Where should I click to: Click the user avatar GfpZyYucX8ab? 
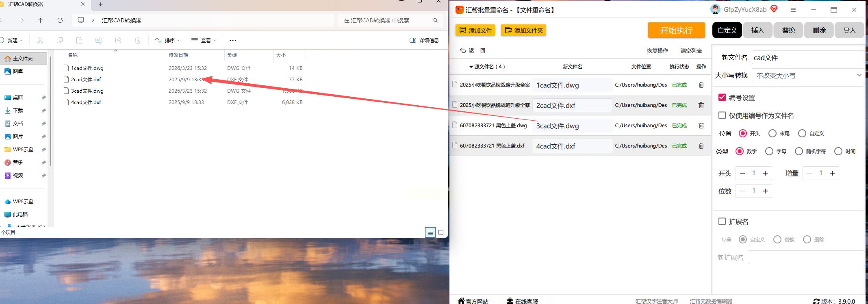[x=715, y=9]
